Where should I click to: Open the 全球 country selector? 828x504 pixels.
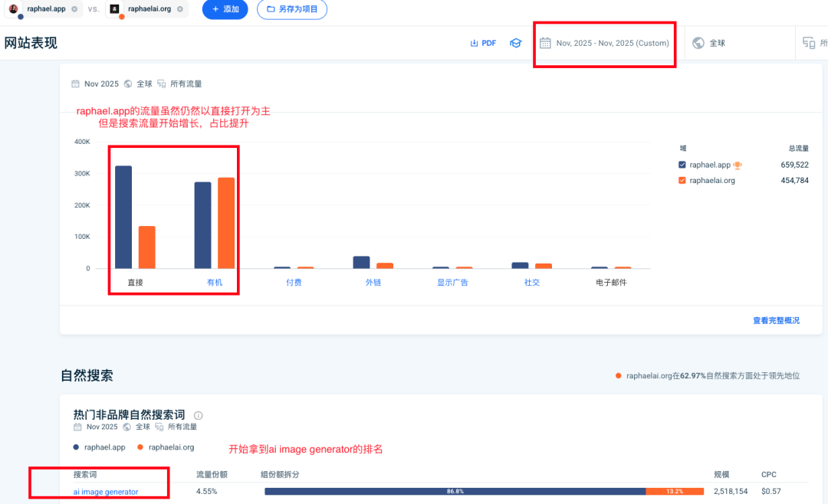pos(739,43)
